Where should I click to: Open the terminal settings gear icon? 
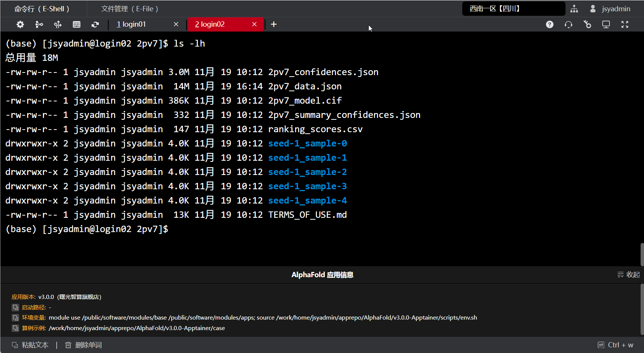20,24
